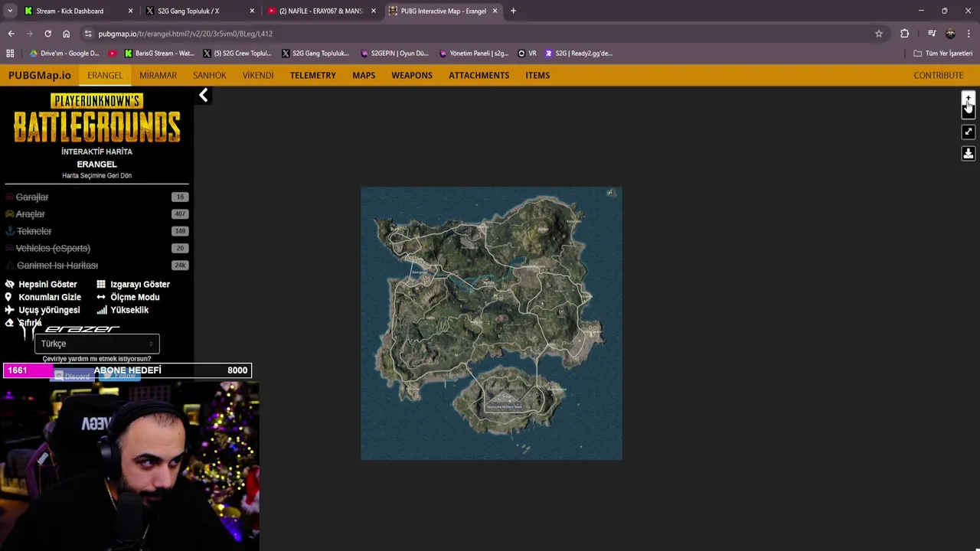Show Yükseklik elevation option
This screenshot has height=551, width=980.
click(x=122, y=310)
